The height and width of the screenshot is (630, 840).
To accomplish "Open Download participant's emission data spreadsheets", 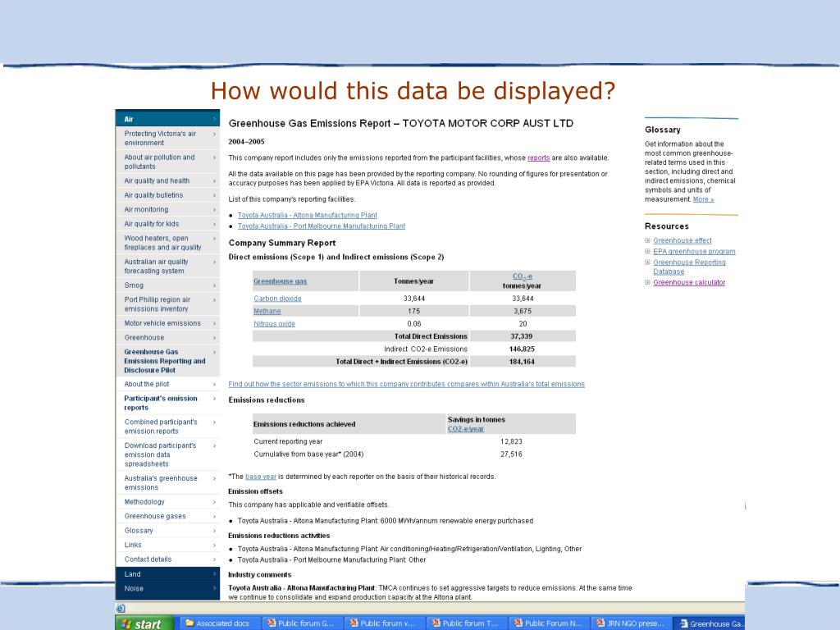I will pyautogui.click(x=167, y=454).
